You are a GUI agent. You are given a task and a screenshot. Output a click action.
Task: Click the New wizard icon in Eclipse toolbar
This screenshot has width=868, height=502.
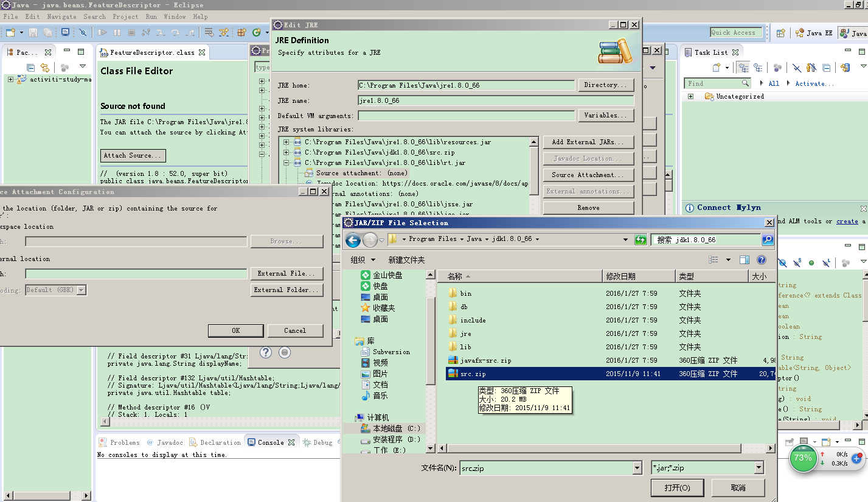[x=10, y=32]
